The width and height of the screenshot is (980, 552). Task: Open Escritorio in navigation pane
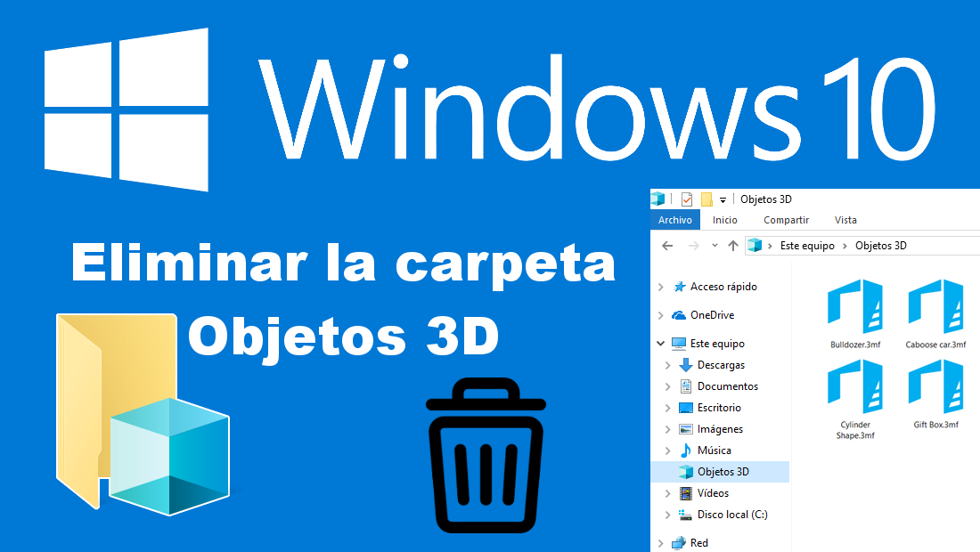pos(719,408)
